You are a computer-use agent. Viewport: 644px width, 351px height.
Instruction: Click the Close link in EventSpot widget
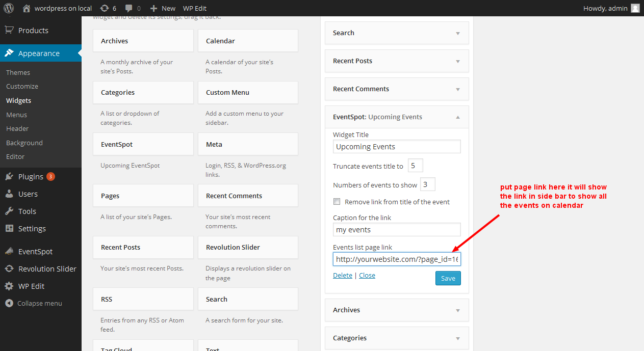click(367, 275)
